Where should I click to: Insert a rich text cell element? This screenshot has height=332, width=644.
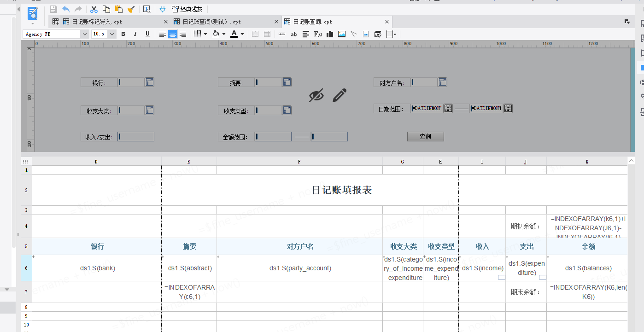306,34
